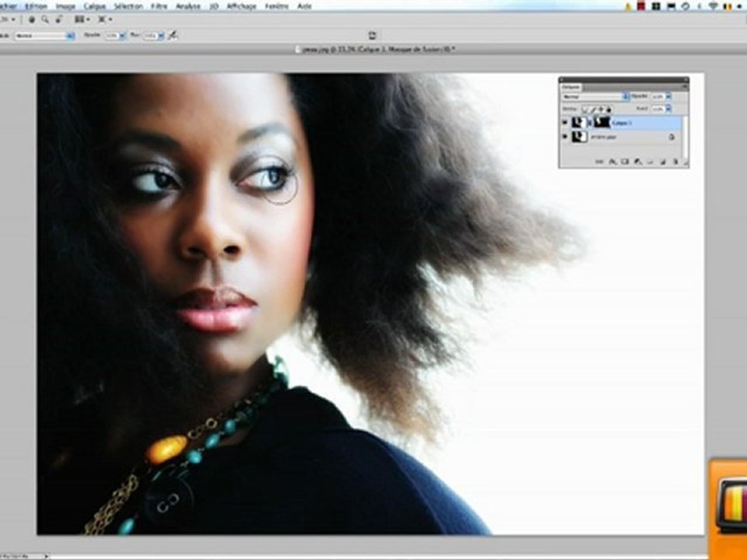747x560 pixels.
Task: Select the Calques tab in layers panel
Action: (571, 87)
